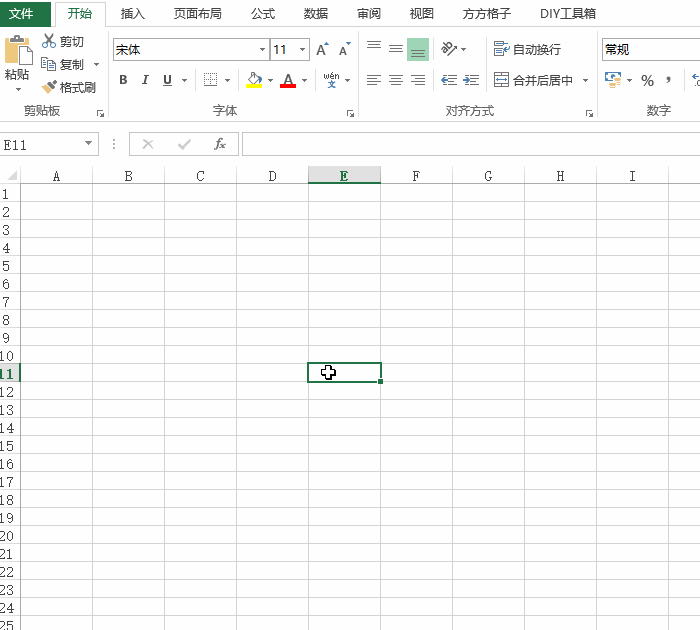Select column A header
This screenshot has width=700, height=630.
pos(56,175)
